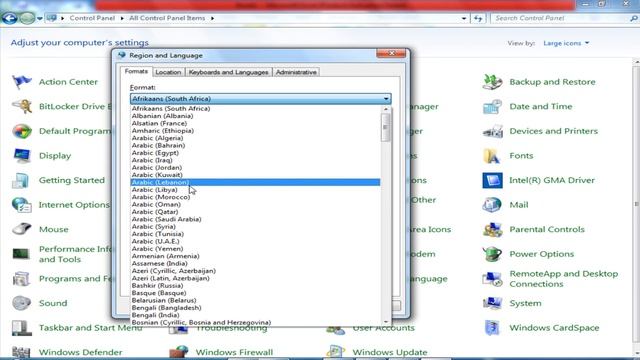Open the System icon
The image size is (640, 360).
pyautogui.click(x=492, y=303)
